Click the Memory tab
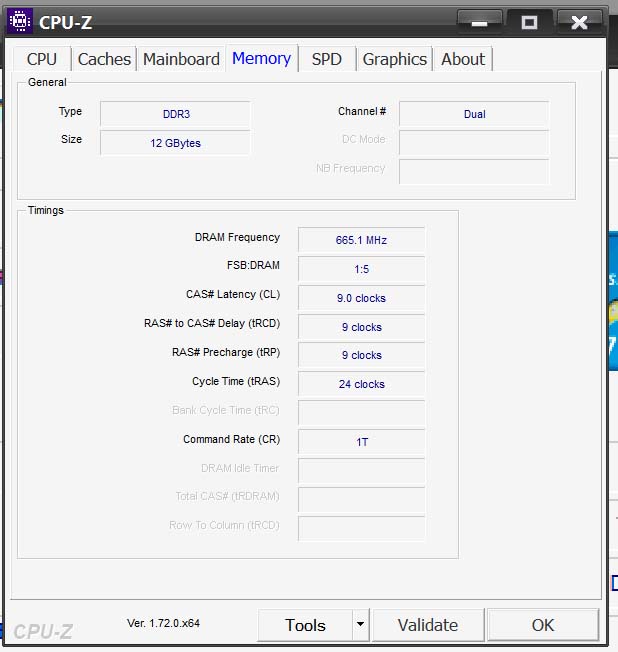Image resolution: width=618 pixels, height=652 pixels. coord(261,58)
